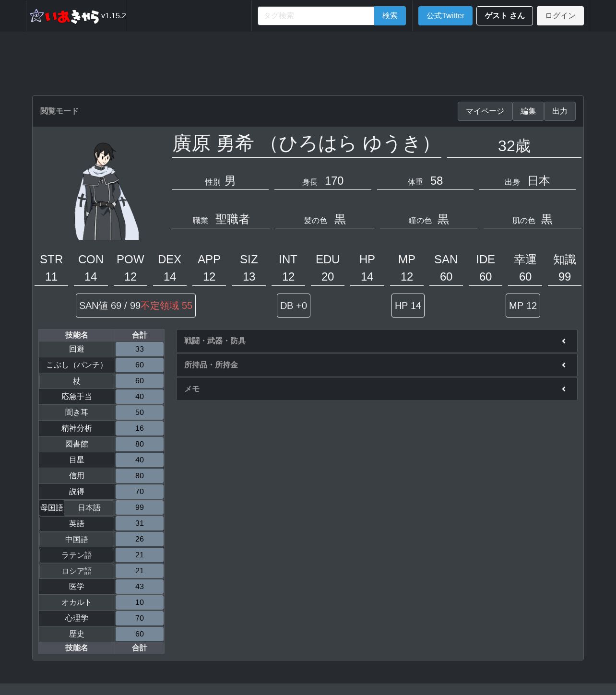Expand 所持品・所持金 chevron arrow
616x695 pixels.
click(x=564, y=365)
